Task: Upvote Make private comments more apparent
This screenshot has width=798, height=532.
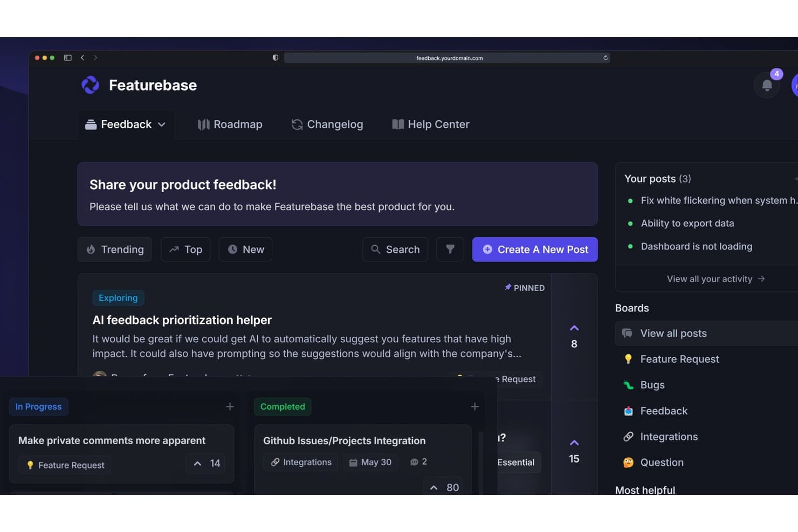Action: (x=207, y=464)
